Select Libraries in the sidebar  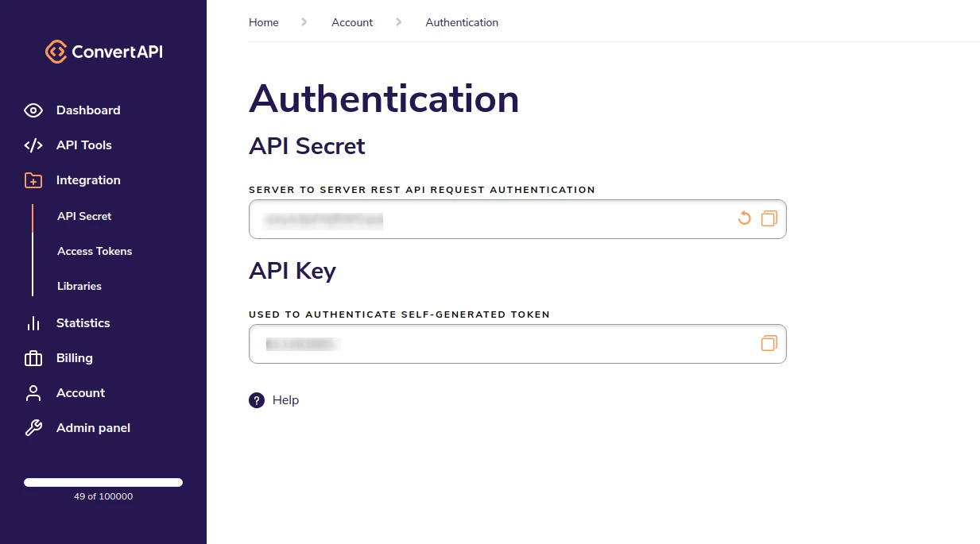(79, 286)
